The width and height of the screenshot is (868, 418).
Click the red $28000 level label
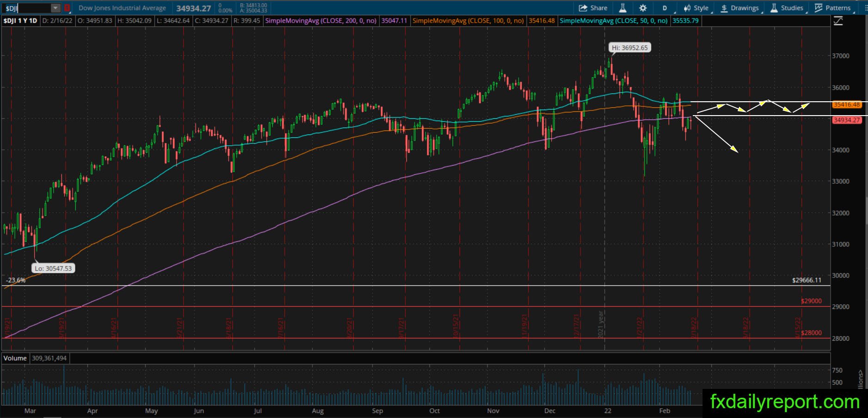click(811, 333)
